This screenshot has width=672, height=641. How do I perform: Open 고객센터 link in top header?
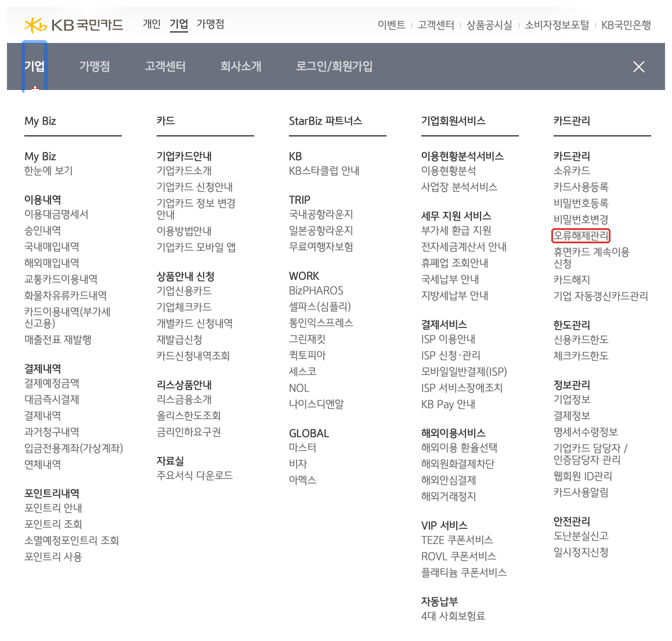pyautogui.click(x=436, y=26)
